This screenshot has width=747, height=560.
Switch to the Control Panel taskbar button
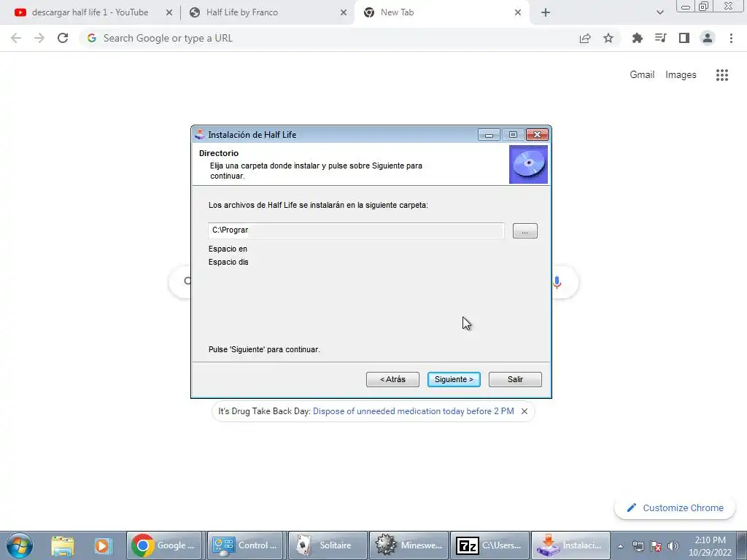(245, 545)
